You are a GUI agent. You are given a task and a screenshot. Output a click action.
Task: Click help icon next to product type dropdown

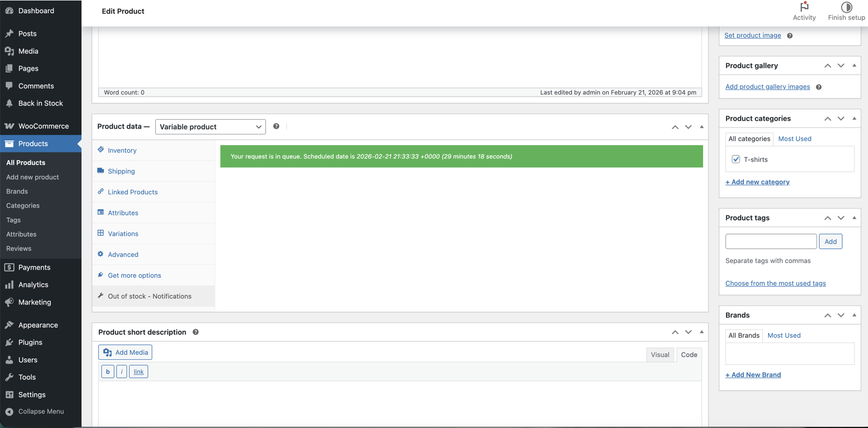coord(276,126)
